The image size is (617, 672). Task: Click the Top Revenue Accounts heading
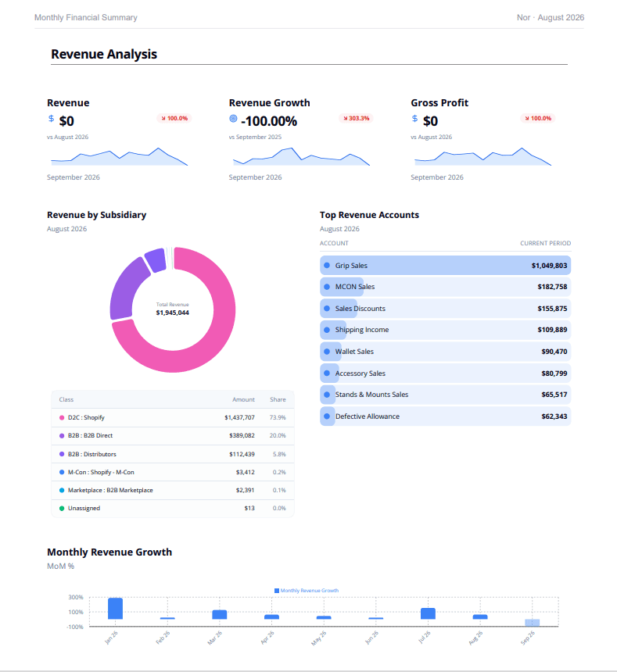pyautogui.click(x=369, y=215)
